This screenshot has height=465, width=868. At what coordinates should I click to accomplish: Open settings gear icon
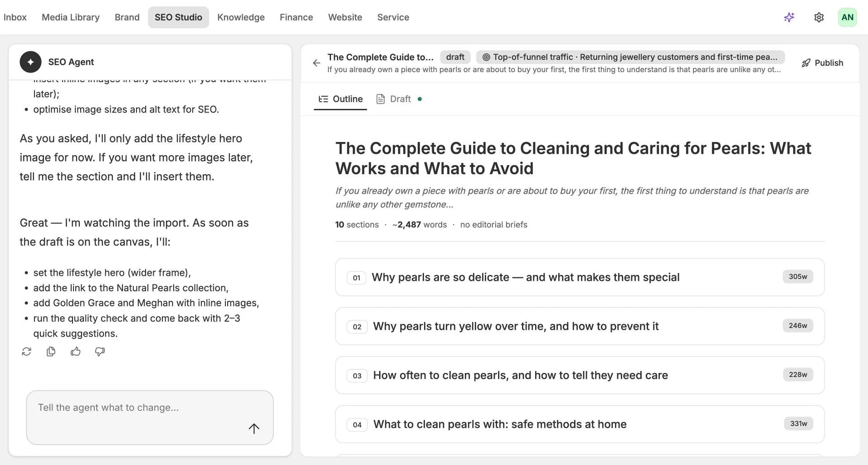(819, 17)
